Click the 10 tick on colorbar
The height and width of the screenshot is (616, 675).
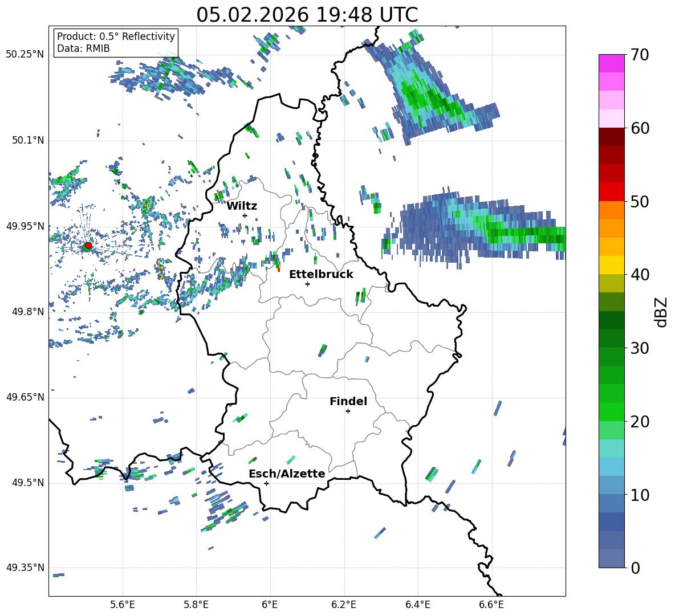tap(640, 495)
